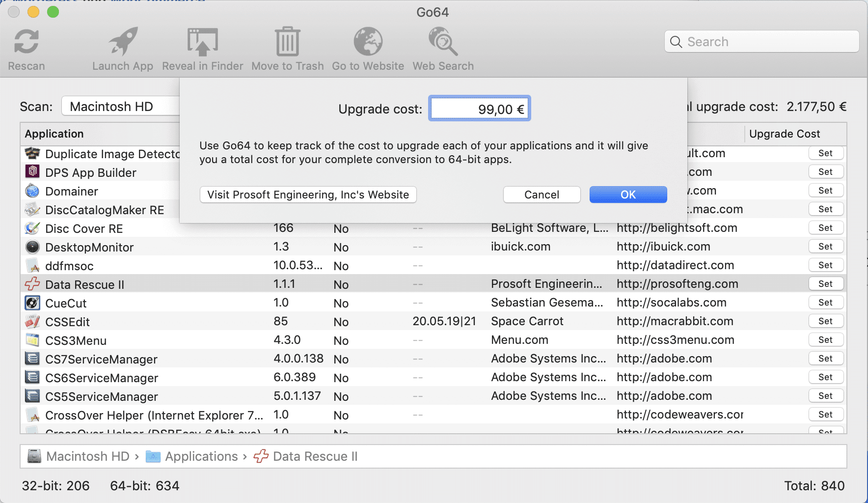Select the CrossOver Helper (Internet Explorer 7) icon
The height and width of the screenshot is (503, 868).
pyautogui.click(x=32, y=415)
